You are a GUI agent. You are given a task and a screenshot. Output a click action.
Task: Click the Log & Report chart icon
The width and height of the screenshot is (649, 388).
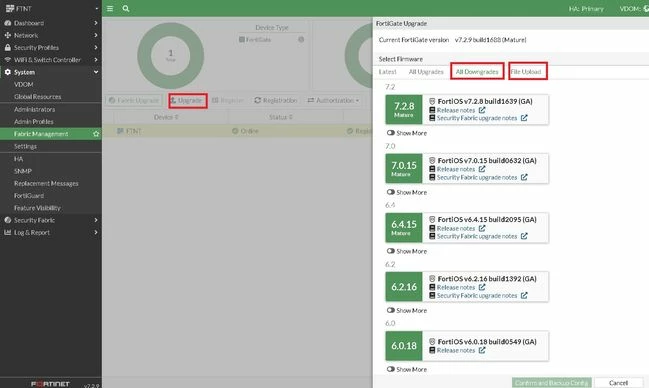coord(7,232)
